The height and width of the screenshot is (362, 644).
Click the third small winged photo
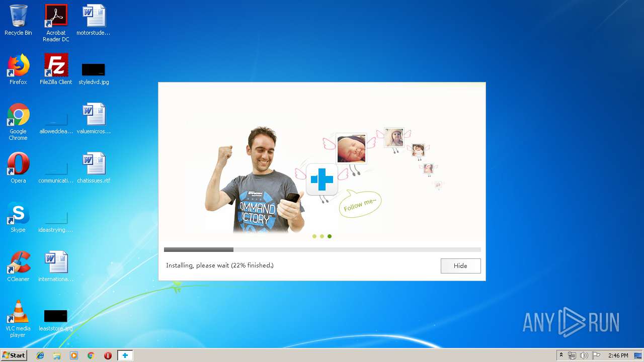tap(418, 150)
